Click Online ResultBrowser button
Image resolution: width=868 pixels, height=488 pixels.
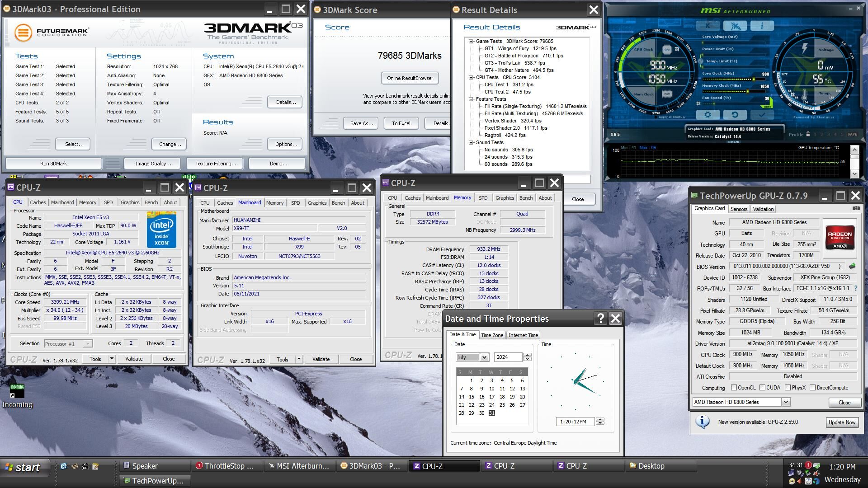(x=410, y=78)
